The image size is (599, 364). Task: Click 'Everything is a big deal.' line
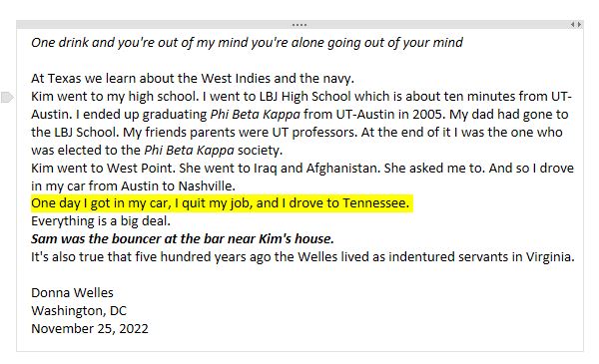[x=101, y=221]
